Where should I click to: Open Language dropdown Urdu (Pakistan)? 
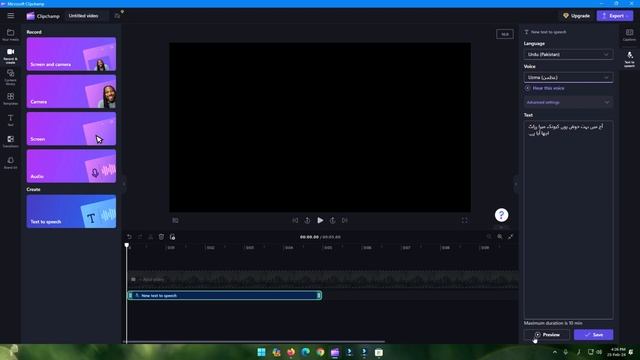(568, 54)
